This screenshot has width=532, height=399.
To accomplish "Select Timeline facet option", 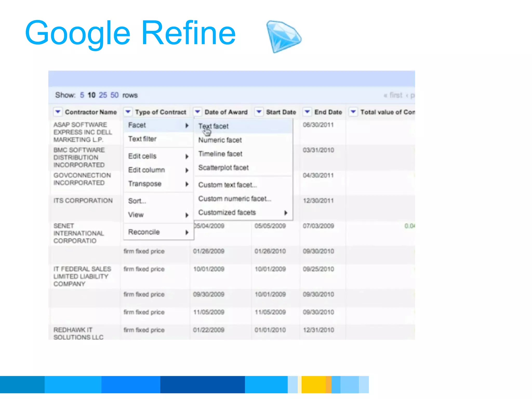I will point(243,154).
